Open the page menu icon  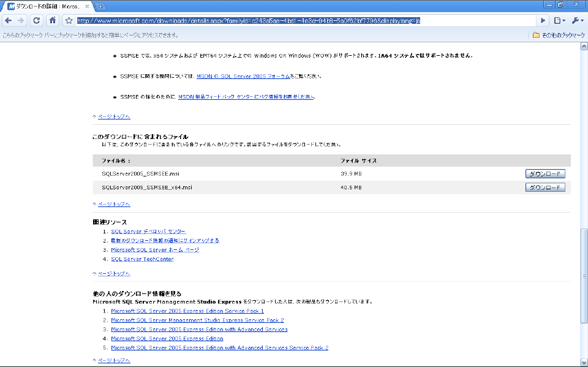pos(559,21)
